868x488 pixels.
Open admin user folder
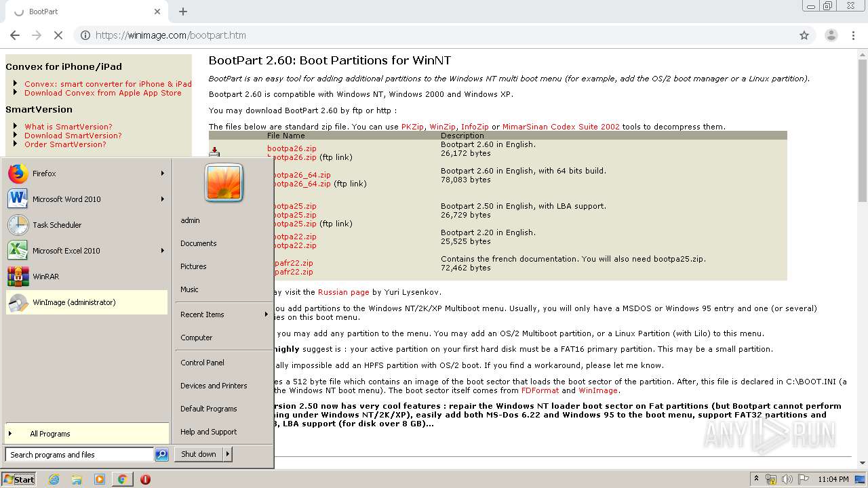click(x=190, y=220)
